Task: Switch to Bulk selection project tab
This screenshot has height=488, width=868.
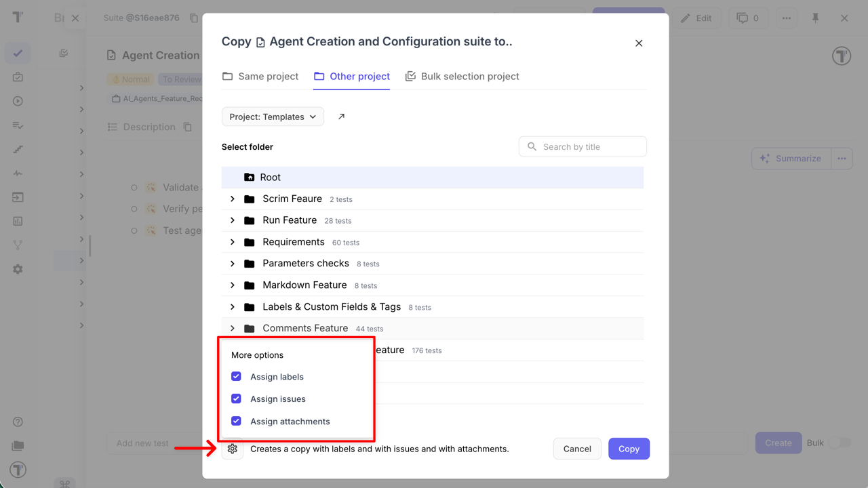Action: coord(462,77)
